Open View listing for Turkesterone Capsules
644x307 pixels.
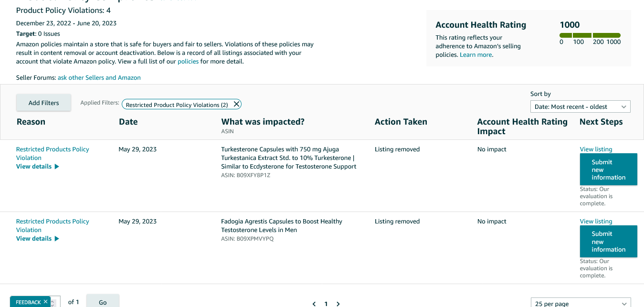[596, 149]
